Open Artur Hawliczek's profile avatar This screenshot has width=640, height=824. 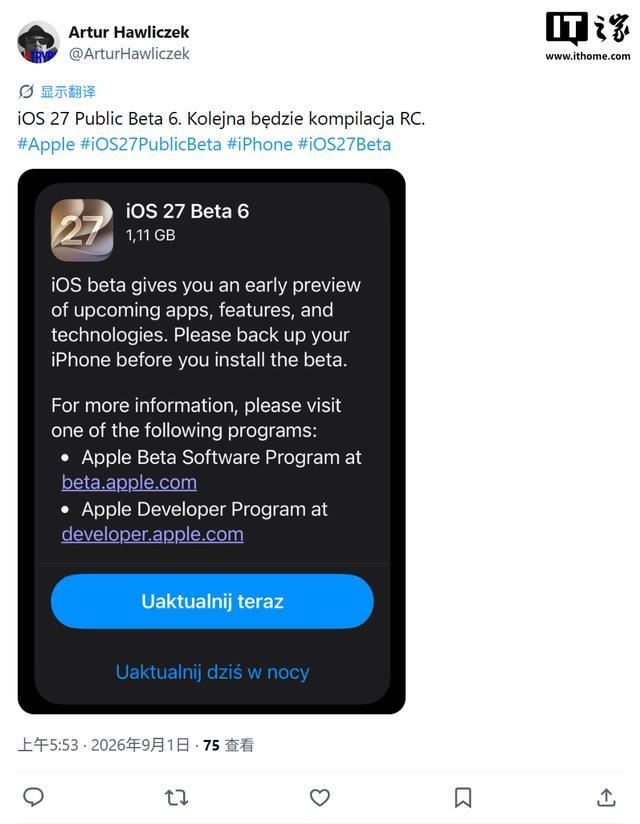click(38, 42)
